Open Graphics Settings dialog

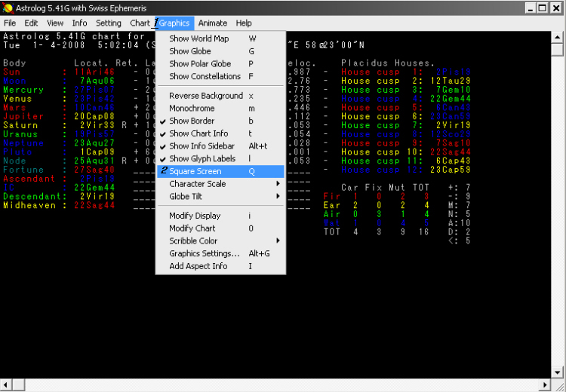pyautogui.click(x=220, y=253)
